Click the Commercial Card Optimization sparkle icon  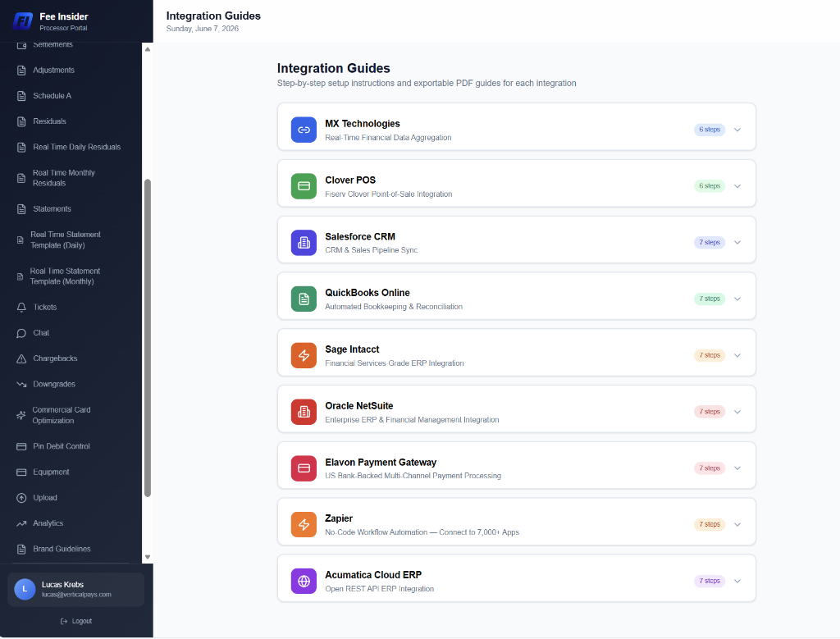(x=21, y=415)
